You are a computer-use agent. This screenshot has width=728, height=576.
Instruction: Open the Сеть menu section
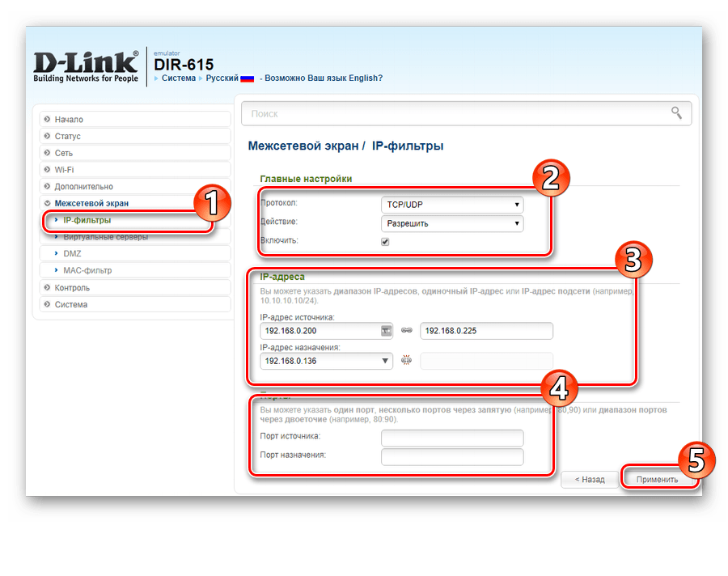tap(135, 153)
